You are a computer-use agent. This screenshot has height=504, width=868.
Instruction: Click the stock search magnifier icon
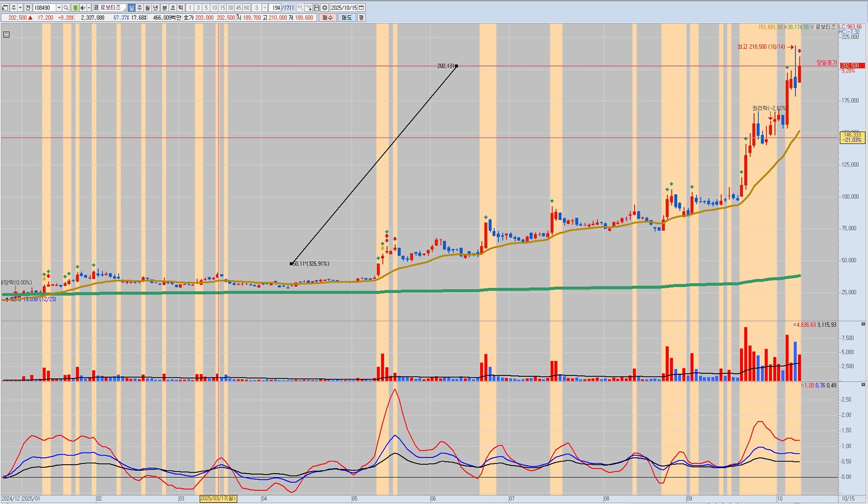tap(66, 8)
